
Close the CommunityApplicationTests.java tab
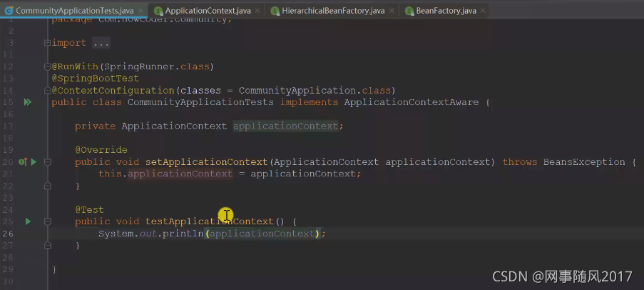[x=141, y=11]
